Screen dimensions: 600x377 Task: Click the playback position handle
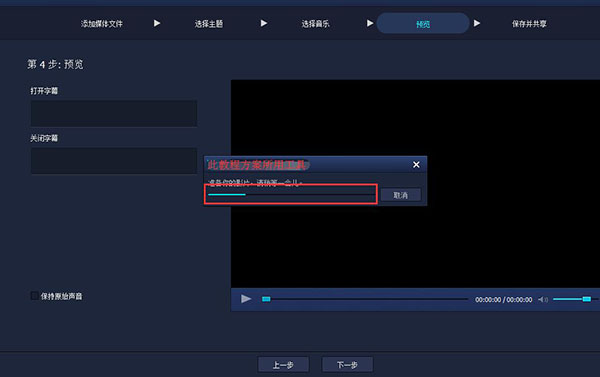pyautogui.click(x=266, y=299)
